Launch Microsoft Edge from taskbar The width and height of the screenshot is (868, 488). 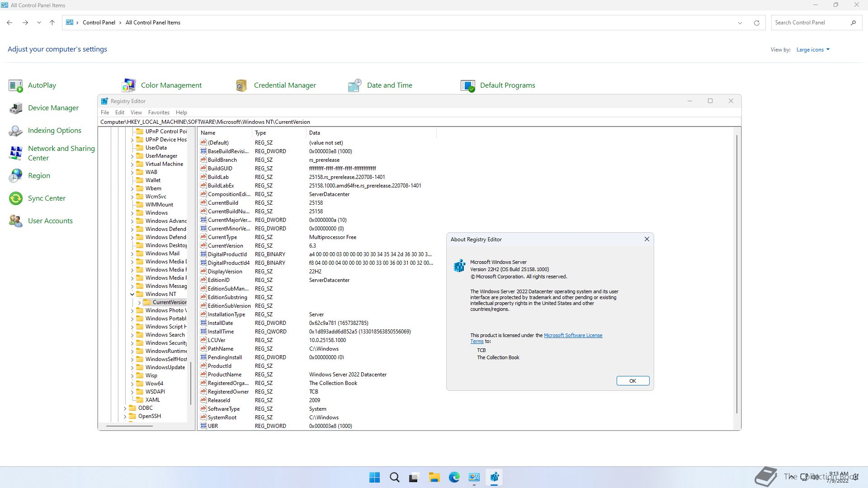[454, 477]
